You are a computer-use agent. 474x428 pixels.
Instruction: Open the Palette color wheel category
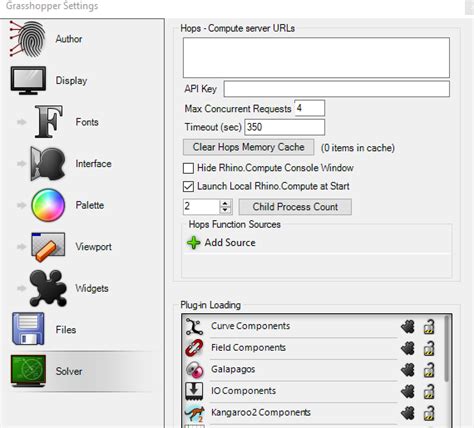pos(48,205)
